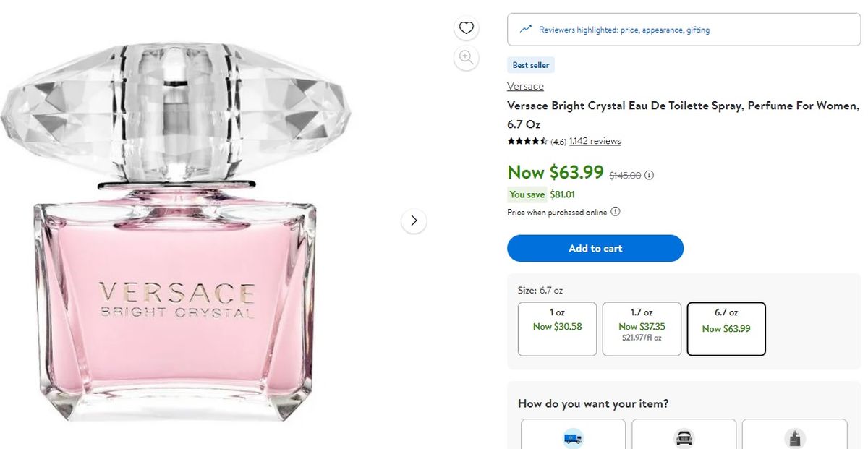Choose the 1.7 oz size option
This screenshot has height=449, width=868.
pyautogui.click(x=642, y=327)
